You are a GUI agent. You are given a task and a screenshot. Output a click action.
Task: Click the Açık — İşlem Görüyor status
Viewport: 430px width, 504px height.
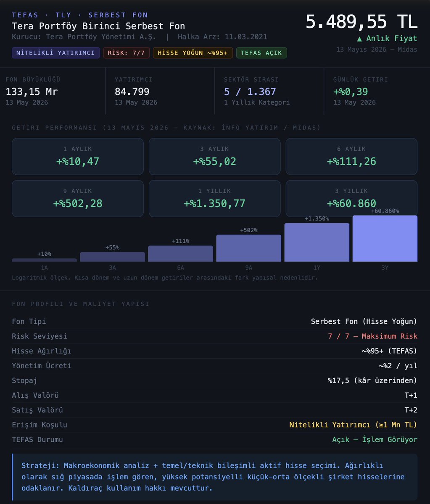click(375, 439)
